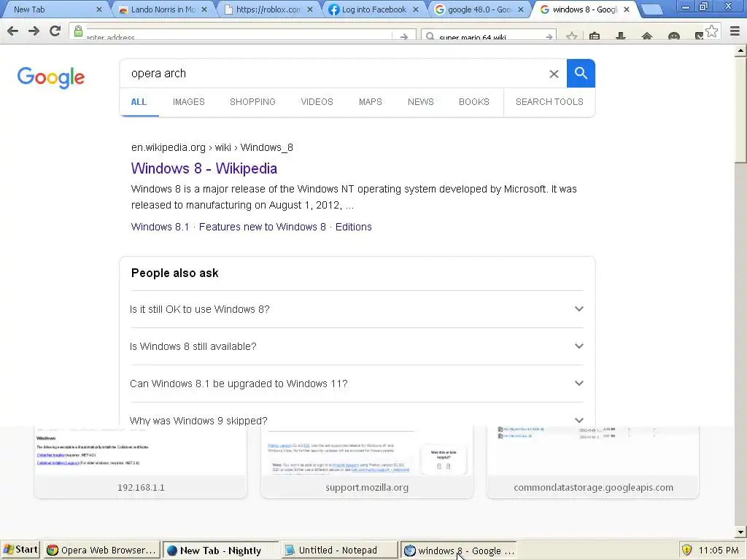Viewport: 747px width, 560px height.
Task: Open the Windows 8.1 sitelink
Action: pos(160,227)
